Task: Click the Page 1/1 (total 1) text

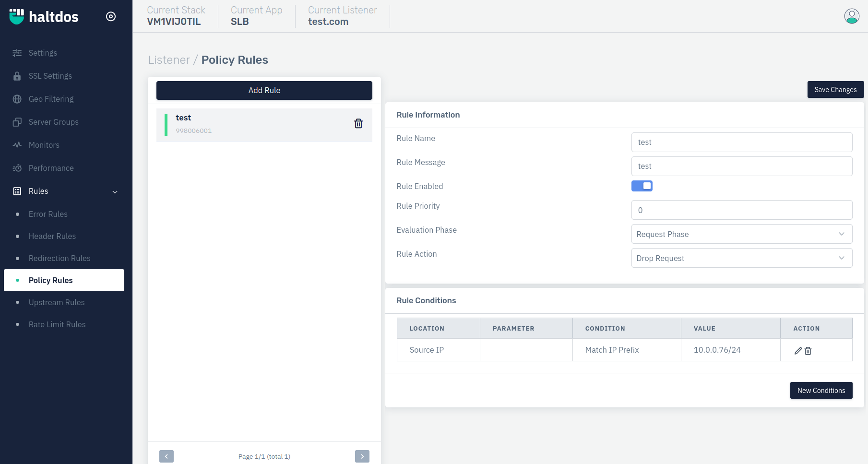Action: click(x=264, y=456)
